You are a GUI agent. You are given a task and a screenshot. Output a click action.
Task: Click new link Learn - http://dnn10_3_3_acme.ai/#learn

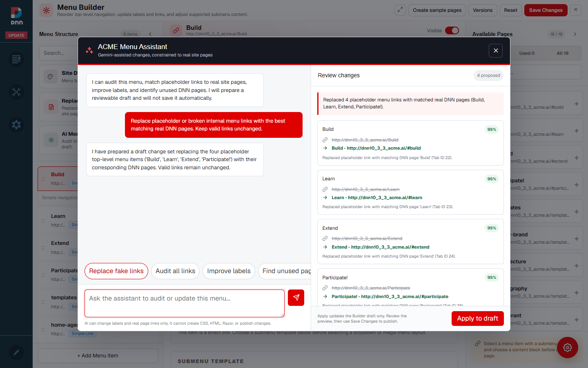377,197
